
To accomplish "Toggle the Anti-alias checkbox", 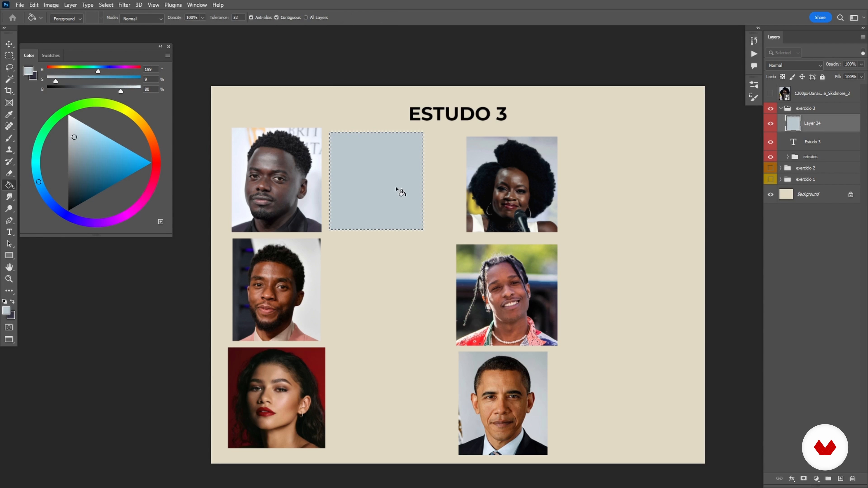I will click(251, 18).
